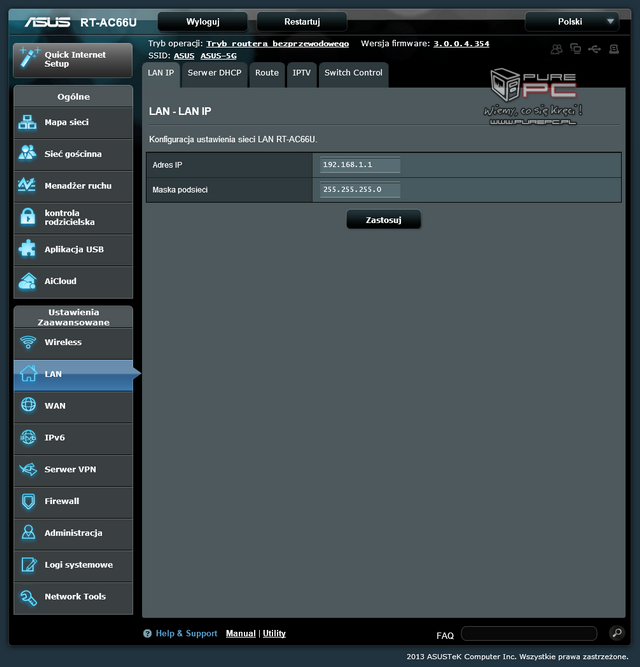Click the Zastosuj apply button
The image size is (640, 667).
coord(384,219)
